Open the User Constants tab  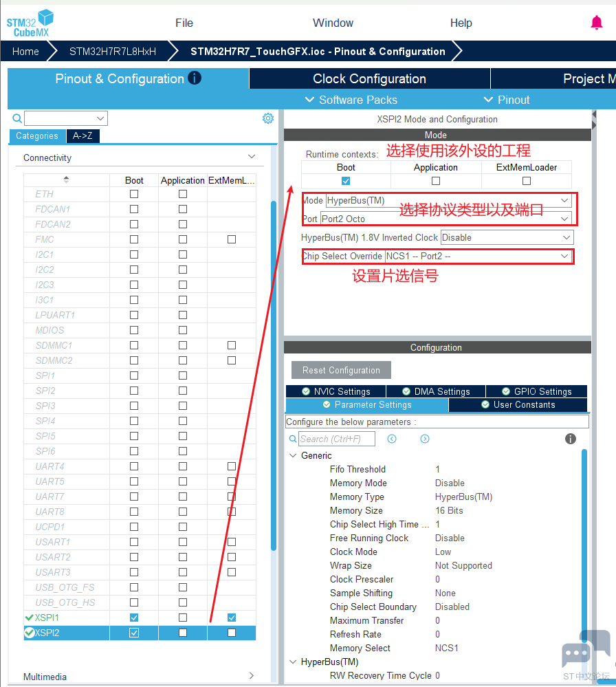click(x=518, y=405)
